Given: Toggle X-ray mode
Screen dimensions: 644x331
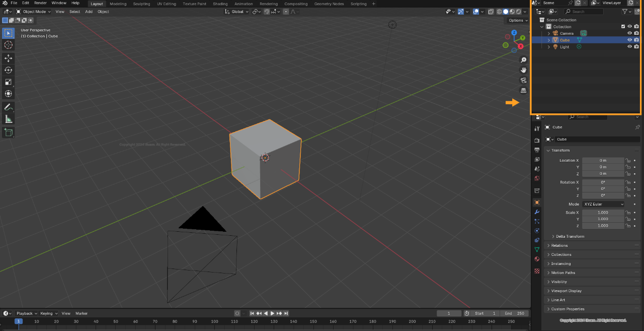Looking at the screenshot, I should pos(491,12).
